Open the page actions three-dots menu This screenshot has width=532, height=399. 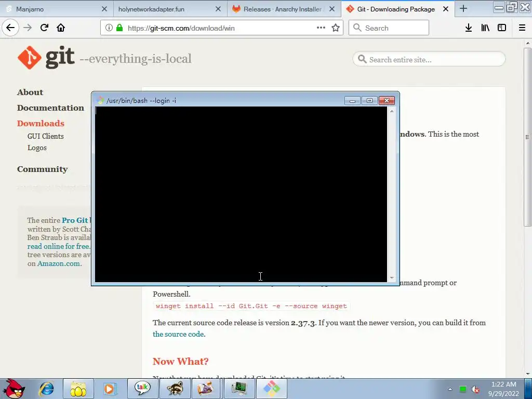coord(321,28)
